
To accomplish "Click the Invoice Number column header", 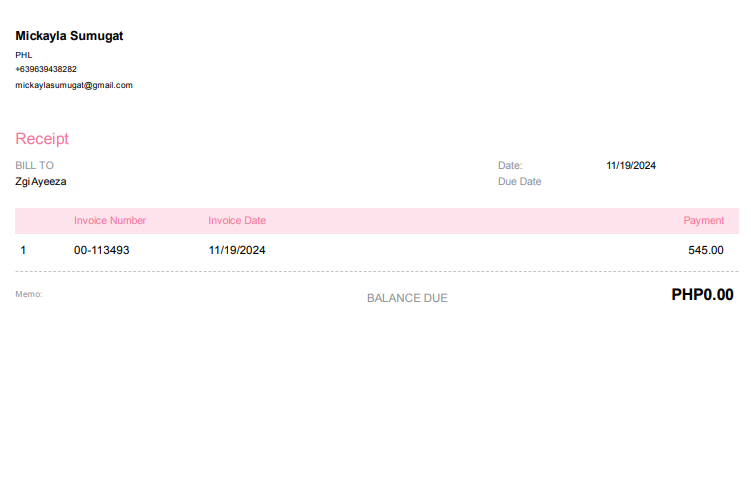I will click(110, 220).
